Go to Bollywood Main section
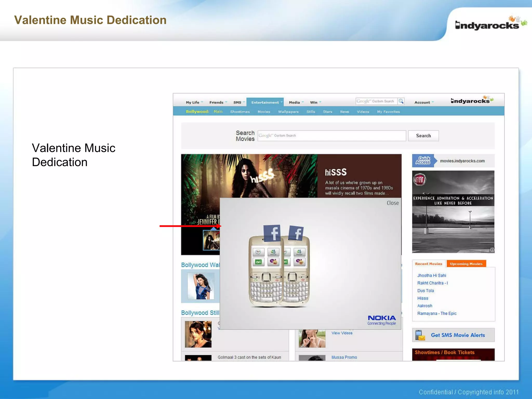 coord(218,111)
